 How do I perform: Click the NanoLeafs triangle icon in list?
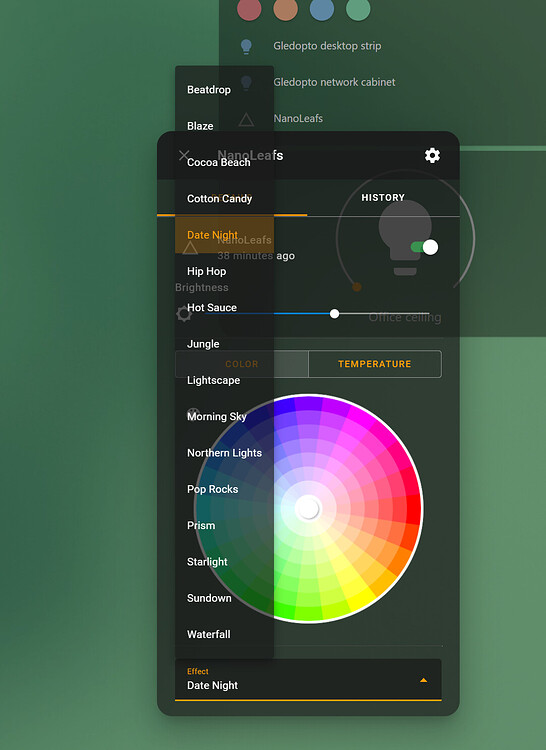[246, 119]
